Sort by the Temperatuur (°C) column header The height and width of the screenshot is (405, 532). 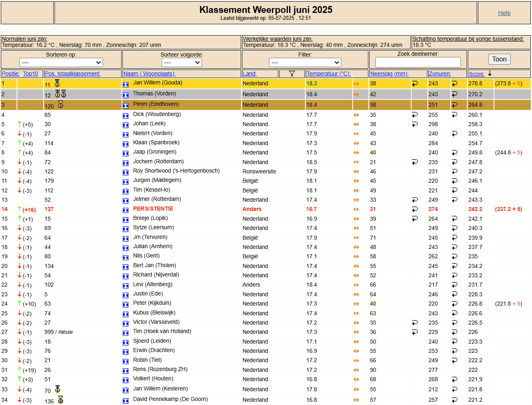coord(328,74)
